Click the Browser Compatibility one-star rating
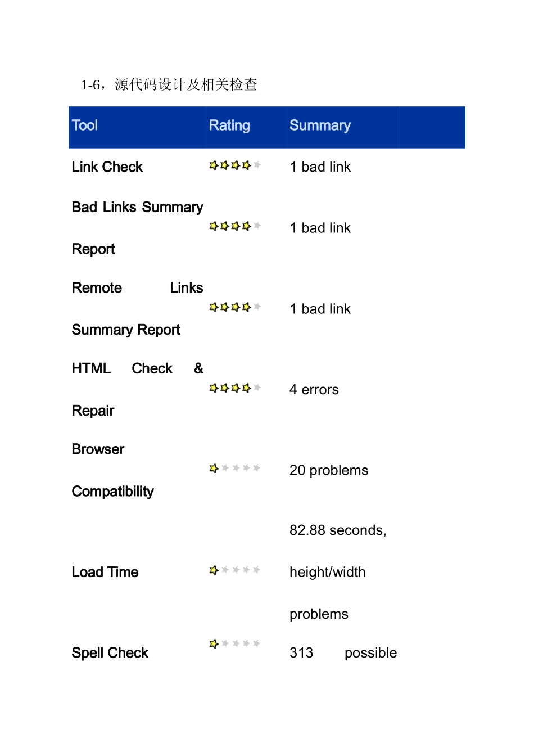Image resolution: width=534 pixels, height=756 pixels. tap(234, 469)
